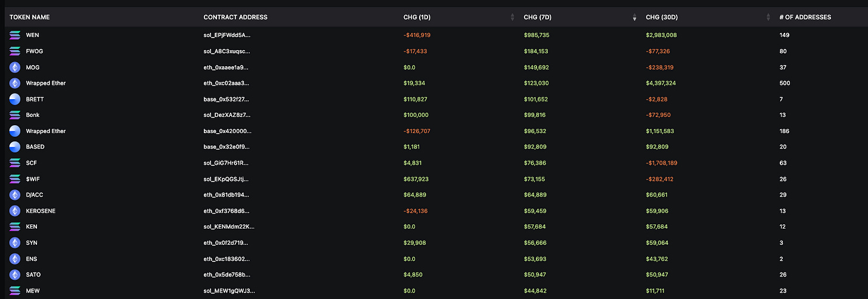The width and height of the screenshot is (868, 299).
Task: Click contract address eth_0xc02aaa3...
Action: (x=227, y=83)
